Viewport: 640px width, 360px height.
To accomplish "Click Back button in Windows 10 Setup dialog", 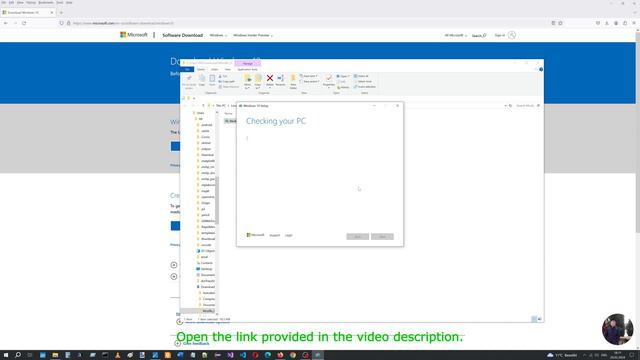I will coord(358,237).
